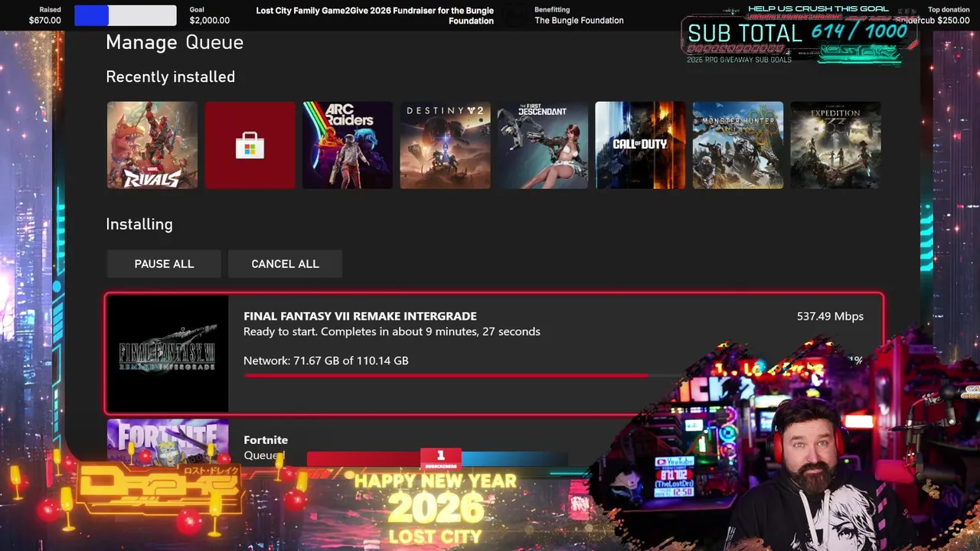Click the 537.49 Mbps download speed
This screenshot has height=551, width=980.
pos(830,316)
